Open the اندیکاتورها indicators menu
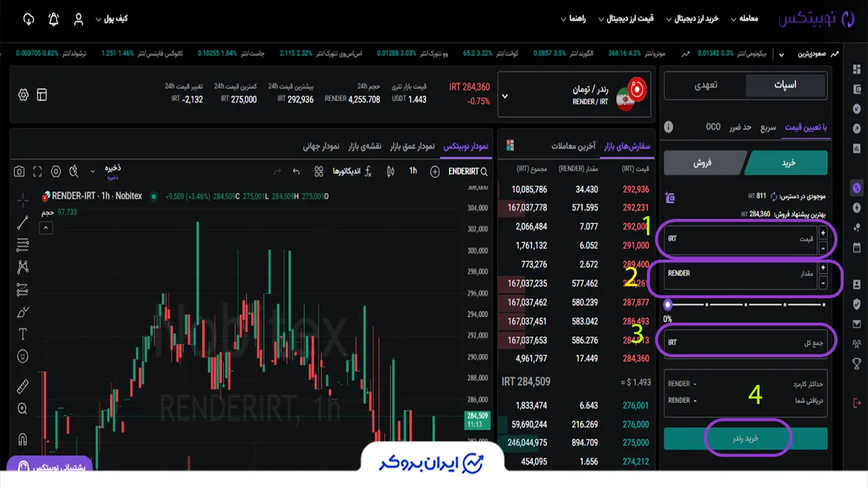Image resolution: width=868 pixels, height=488 pixels. pos(353,171)
